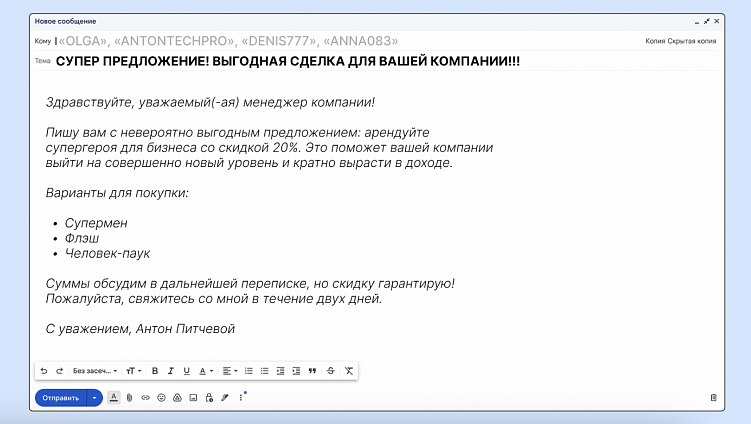Clear all text formatting
The image size is (751, 424).
click(x=349, y=371)
